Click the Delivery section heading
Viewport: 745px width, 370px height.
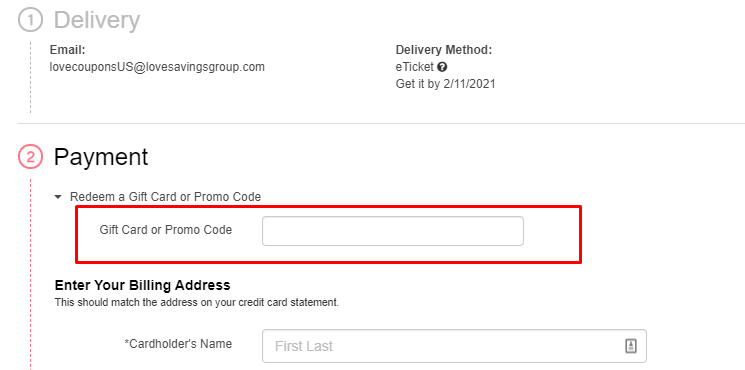click(97, 20)
